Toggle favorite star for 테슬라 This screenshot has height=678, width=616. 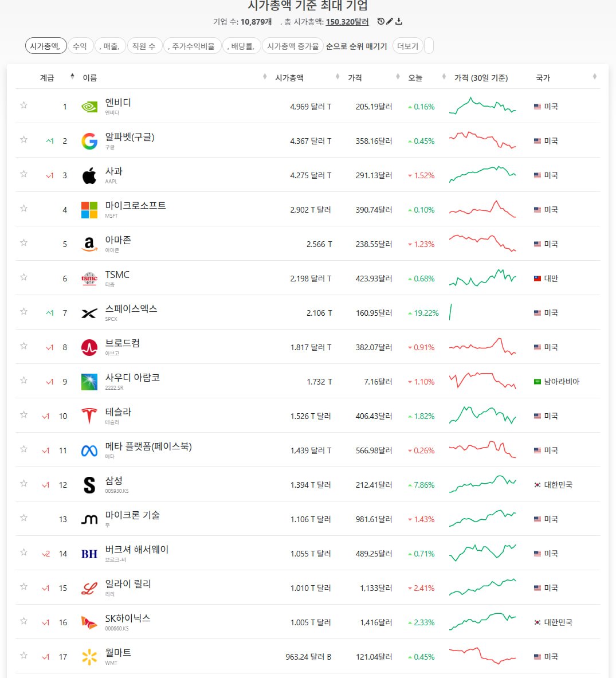coord(23,415)
